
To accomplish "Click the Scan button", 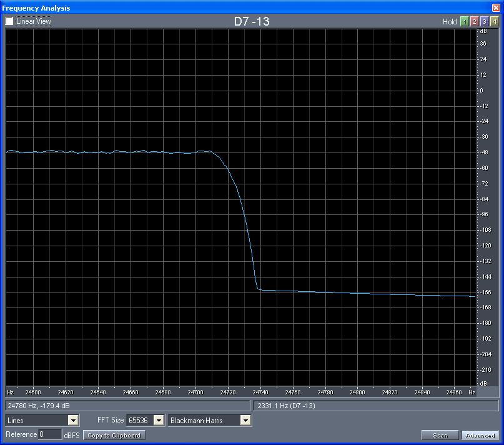I will coord(440,436).
